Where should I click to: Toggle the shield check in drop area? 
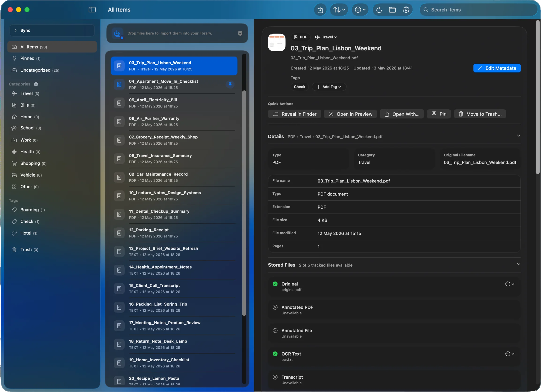[240, 33]
